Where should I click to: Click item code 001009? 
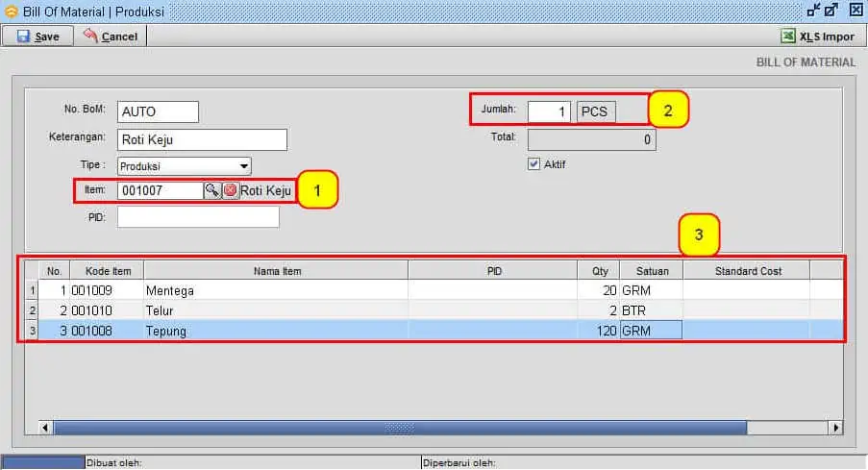(107, 290)
